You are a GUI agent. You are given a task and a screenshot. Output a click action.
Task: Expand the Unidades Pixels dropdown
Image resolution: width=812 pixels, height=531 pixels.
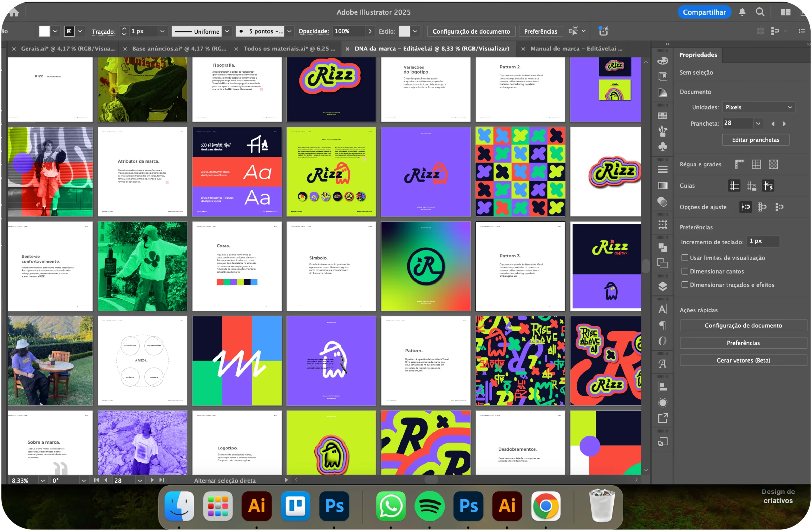point(758,107)
